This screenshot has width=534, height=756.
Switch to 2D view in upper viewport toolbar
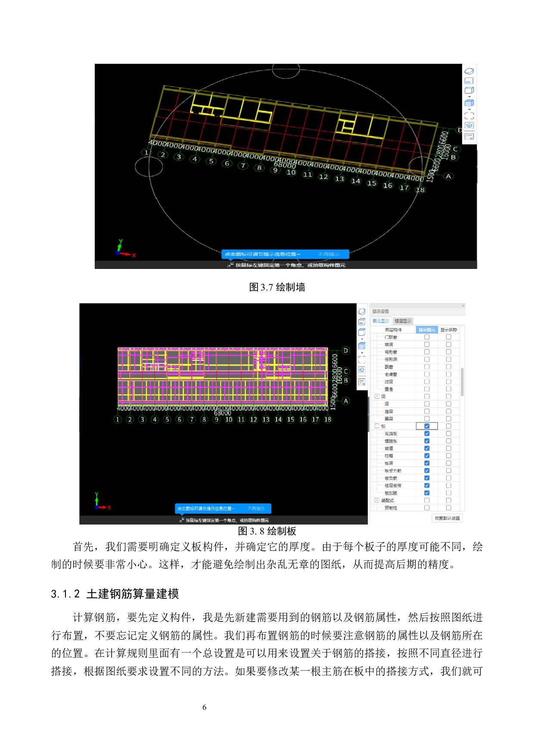tap(469, 81)
